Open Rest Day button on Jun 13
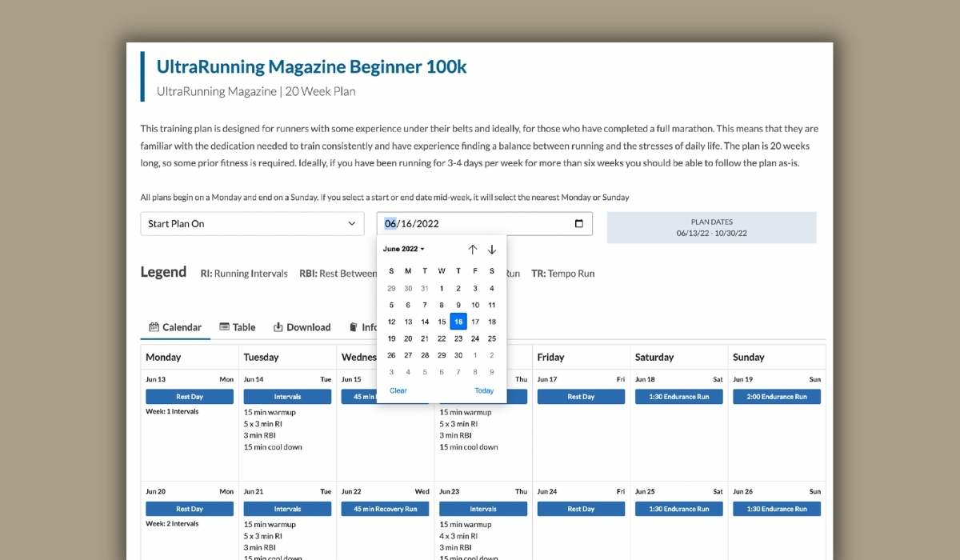The height and width of the screenshot is (560, 960). [x=190, y=397]
